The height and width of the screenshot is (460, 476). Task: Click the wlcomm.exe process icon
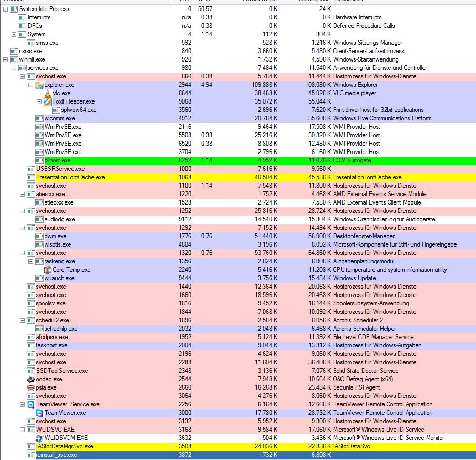(39, 118)
